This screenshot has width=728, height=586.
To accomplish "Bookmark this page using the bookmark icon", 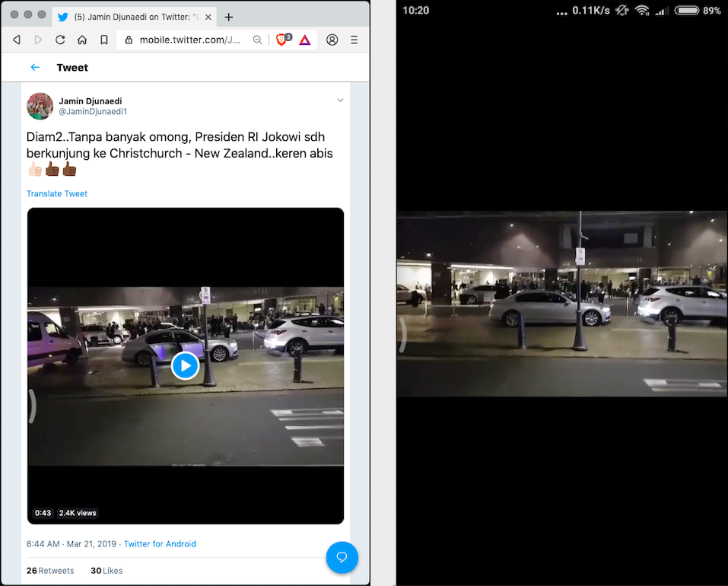I will click(x=104, y=40).
